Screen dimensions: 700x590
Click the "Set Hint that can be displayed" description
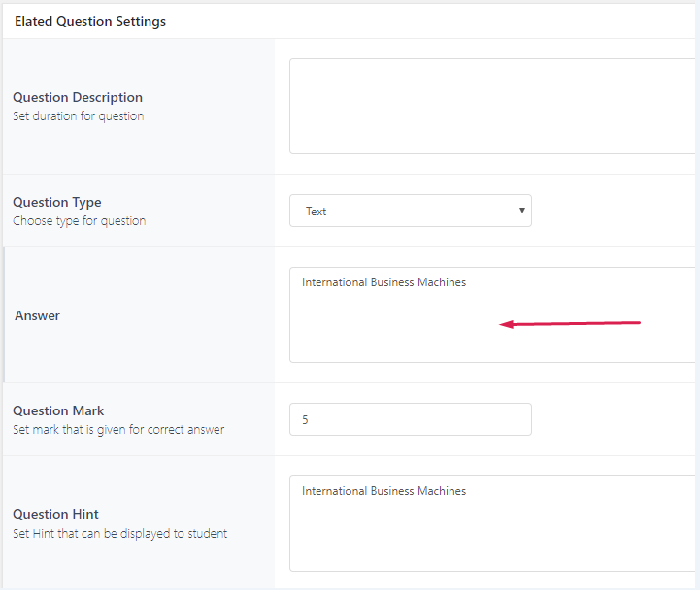click(120, 533)
